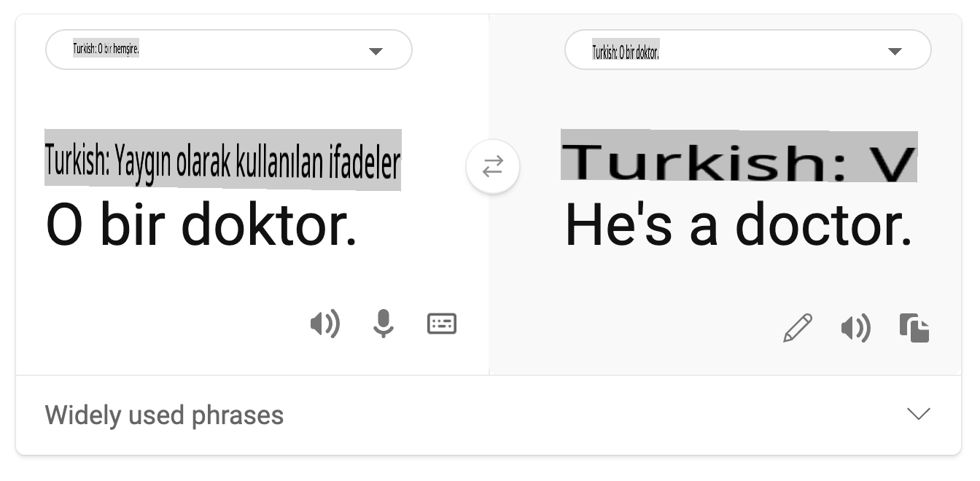
Task: Expand the Widely used phrases chevron
Action: (918, 414)
